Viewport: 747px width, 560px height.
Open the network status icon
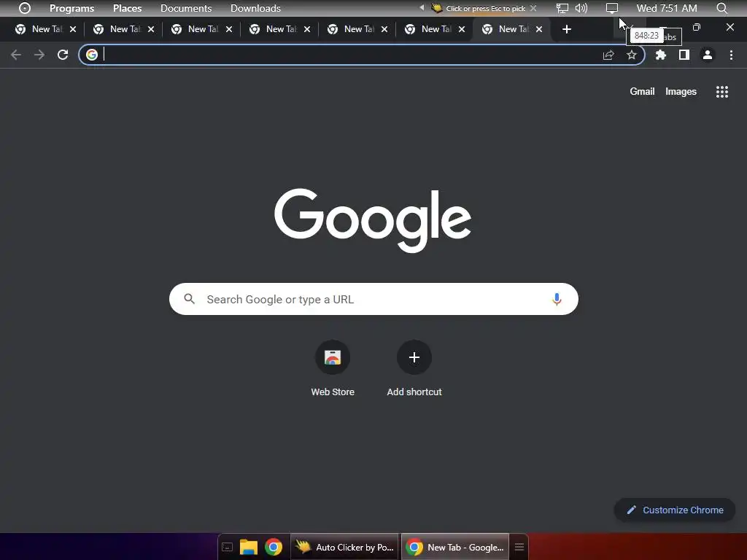(562, 8)
